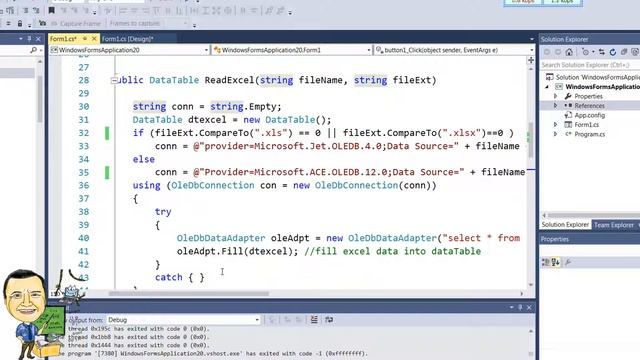Screen dimensions: 640x360
Task: Select the References item in Solution Explorer
Action: 589,105
